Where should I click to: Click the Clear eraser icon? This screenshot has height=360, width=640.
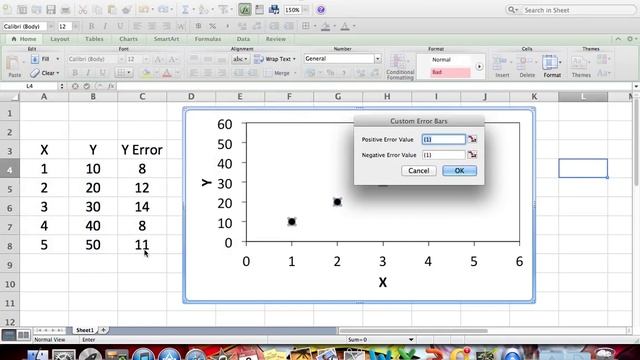(x=35, y=73)
